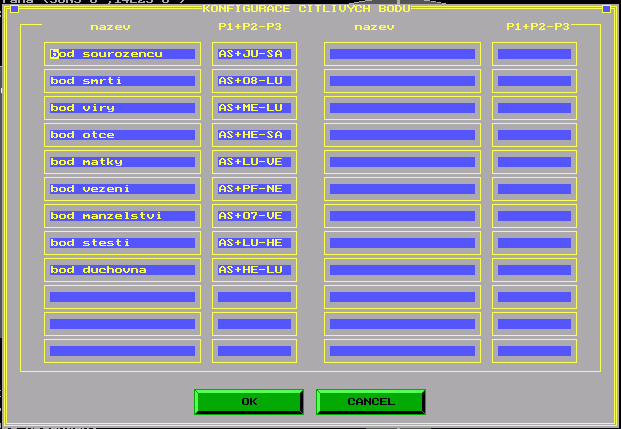
Task: Focus the 'bod manzelstvi' name field
Action: pyautogui.click(x=122, y=216)
